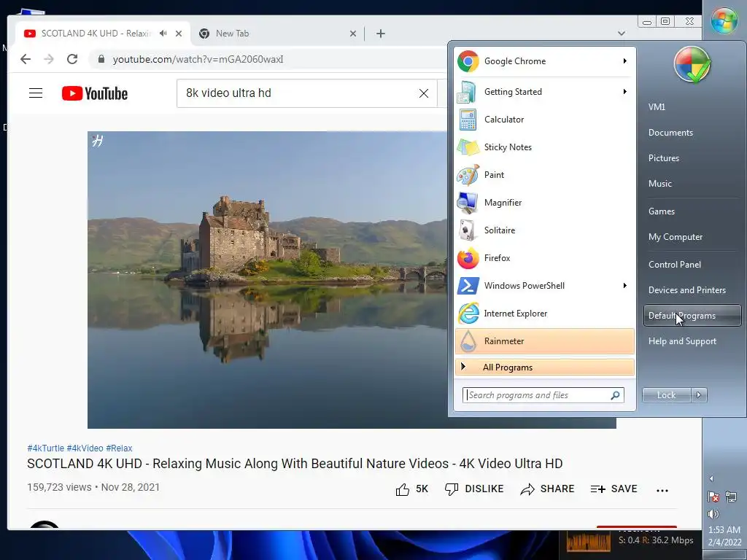The width and height of the screenshot is (747, 560).
Task: Open more actions three-dot menu
Action: 662,490
